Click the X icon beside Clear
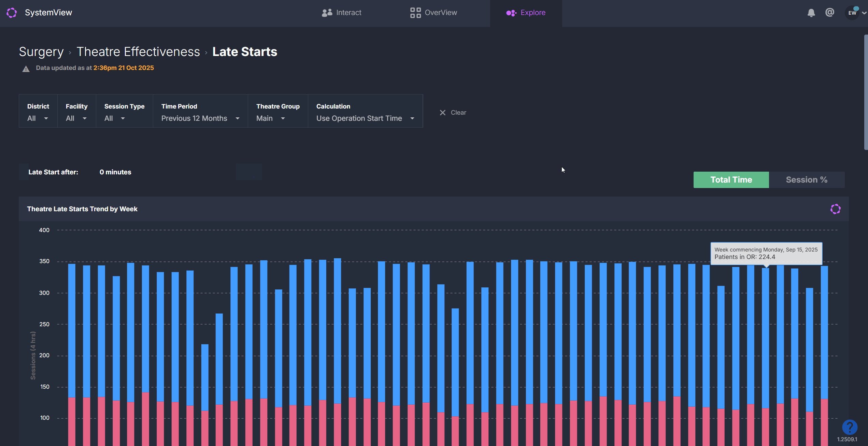 pyautogui.click(x=443, y=113)
